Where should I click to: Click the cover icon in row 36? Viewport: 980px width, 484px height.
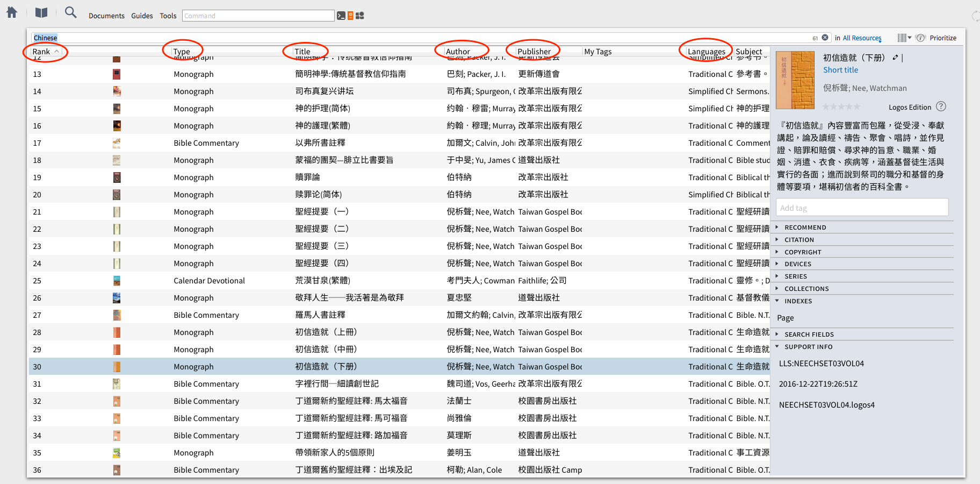point(117,470)
